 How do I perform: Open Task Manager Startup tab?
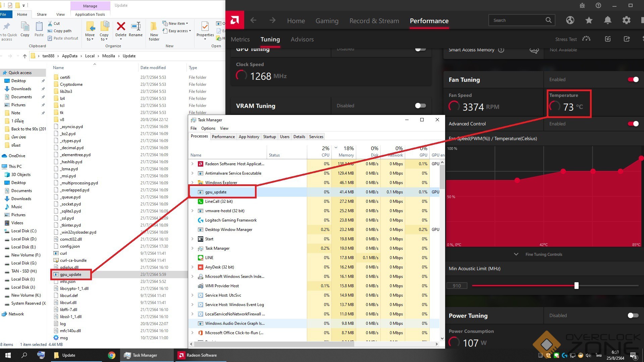(269, 137)
